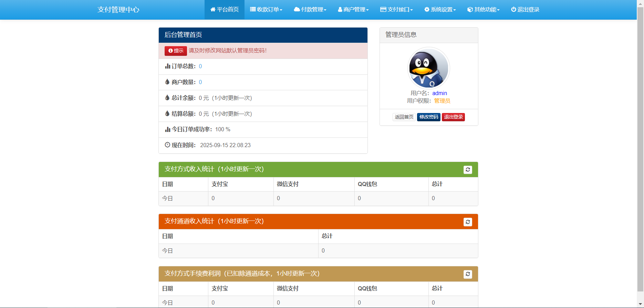644x308 pixels.
Task: Expand the 其他功能 dropdown menu
Action: [484, 10]
